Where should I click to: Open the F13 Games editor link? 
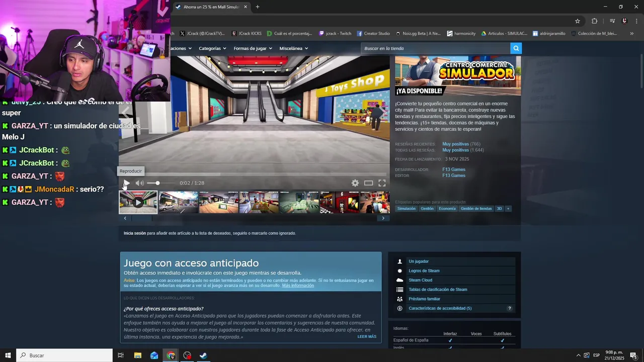pos(454,175)
